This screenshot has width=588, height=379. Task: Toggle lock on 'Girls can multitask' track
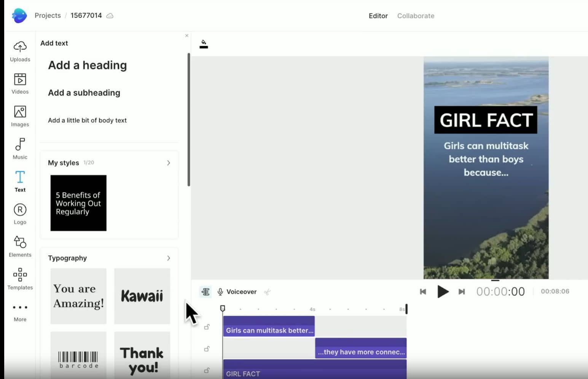(x=207, y=327)
